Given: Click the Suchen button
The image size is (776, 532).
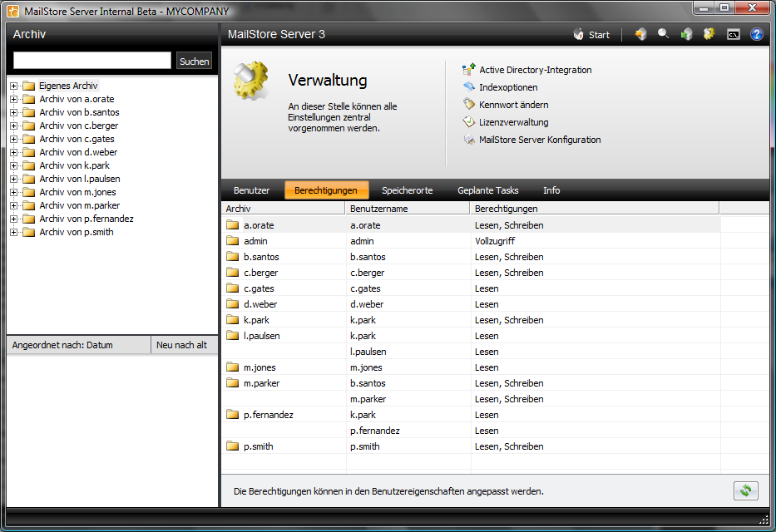Looking at the screenshot, I should [194, 62].
